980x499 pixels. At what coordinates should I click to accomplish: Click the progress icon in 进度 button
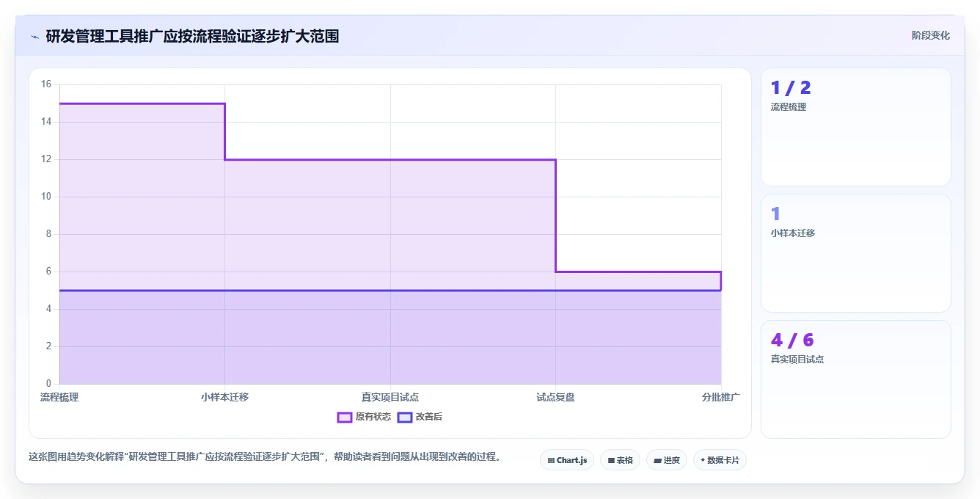(x=658, y=460)
